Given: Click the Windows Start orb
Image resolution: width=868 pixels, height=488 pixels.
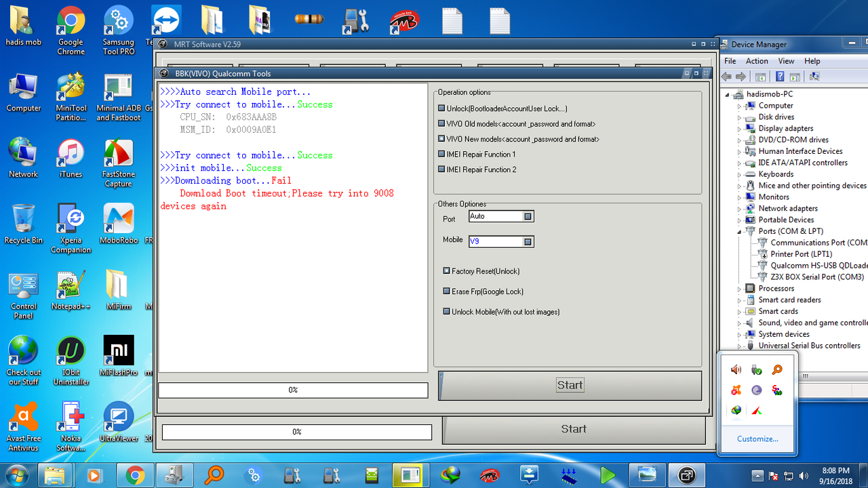Looking at the screenshot, I should tap(16, 474).
